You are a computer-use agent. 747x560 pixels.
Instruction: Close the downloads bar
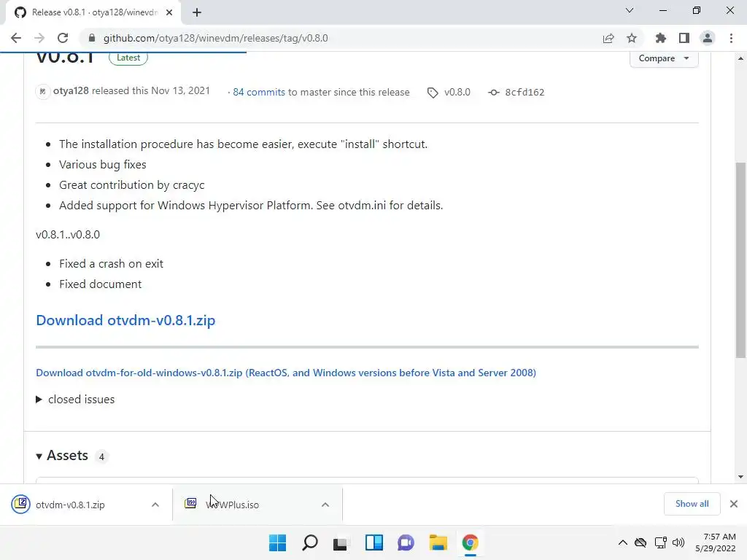tap(734, 504)
